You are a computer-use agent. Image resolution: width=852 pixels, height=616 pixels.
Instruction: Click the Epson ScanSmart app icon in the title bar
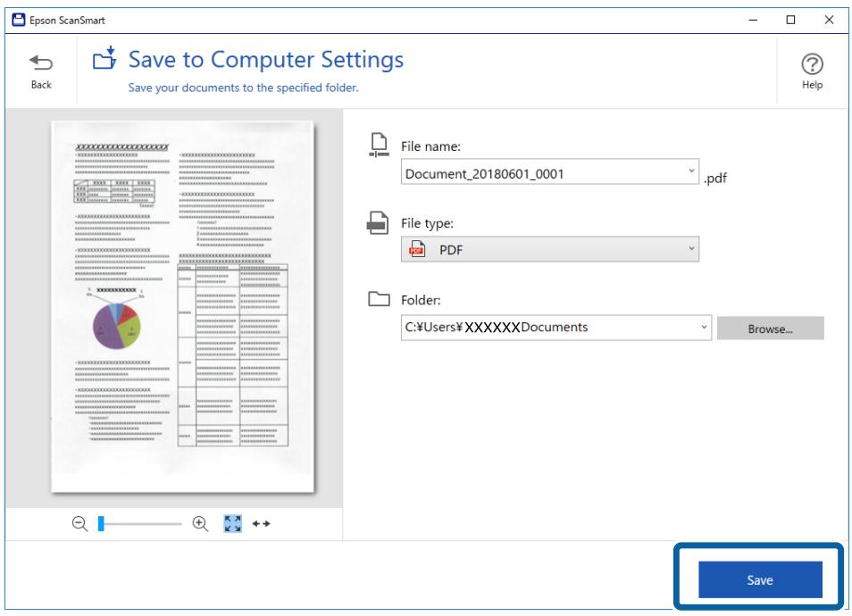(19, 21)
